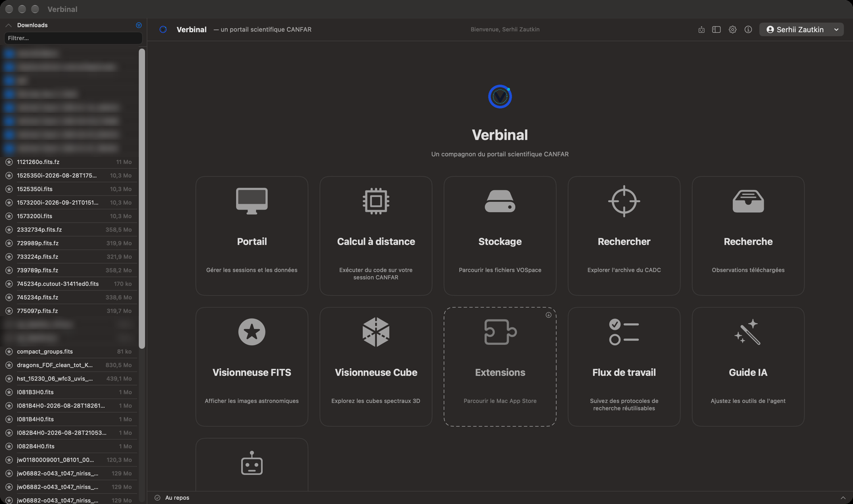Open the Calcul à distance card
Image resolution: width=853 pixels, height=504 pixels.
click(376, 236)
